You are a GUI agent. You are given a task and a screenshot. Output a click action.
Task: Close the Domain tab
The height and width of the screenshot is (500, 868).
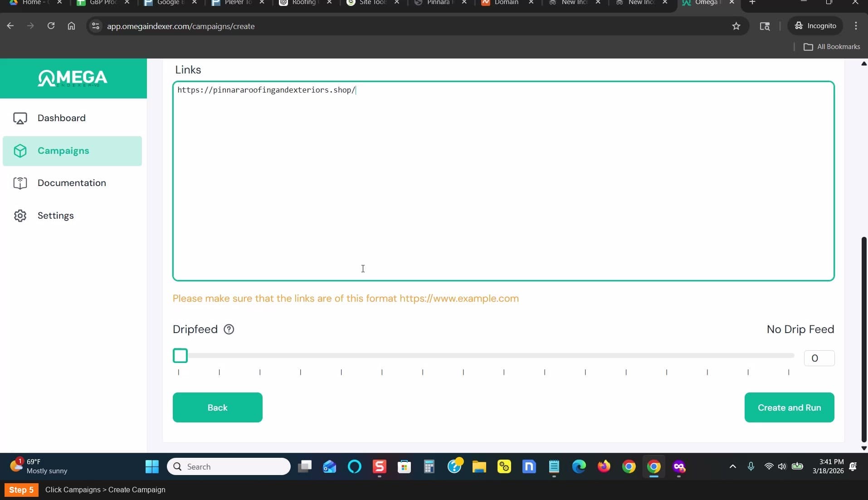tap(531, 2)
